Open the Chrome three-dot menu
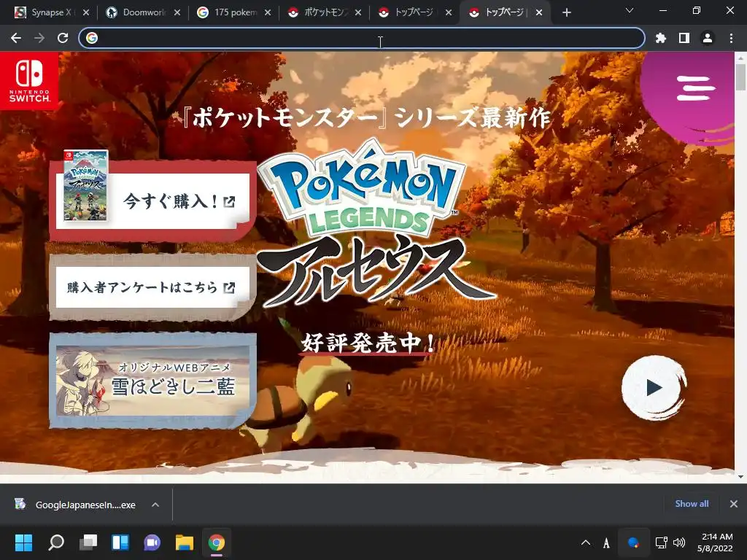747x560 pixels. tap(731, 38)
